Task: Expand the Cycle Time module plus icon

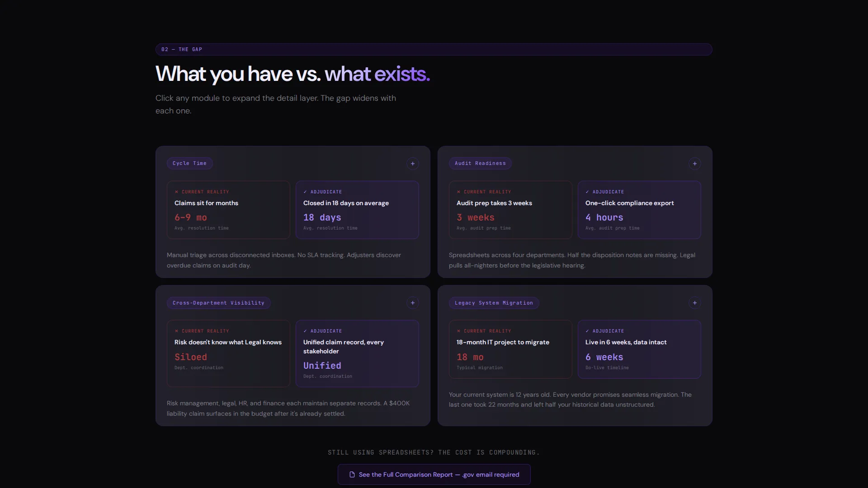Action: 412,164
